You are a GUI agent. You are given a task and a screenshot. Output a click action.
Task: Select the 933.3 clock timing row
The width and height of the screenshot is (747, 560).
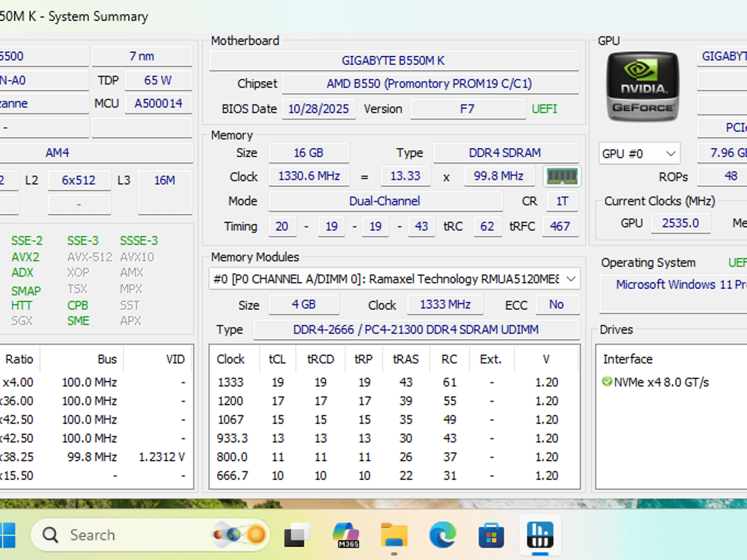394,438
